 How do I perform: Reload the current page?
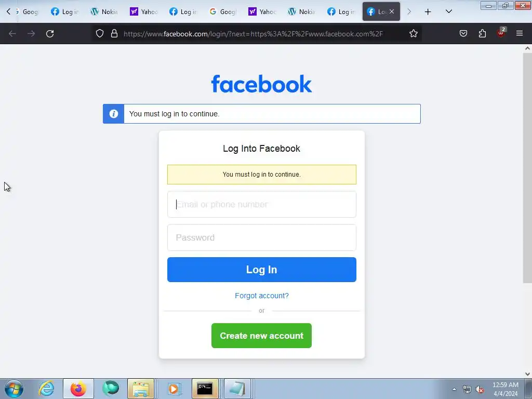(50, 34)
